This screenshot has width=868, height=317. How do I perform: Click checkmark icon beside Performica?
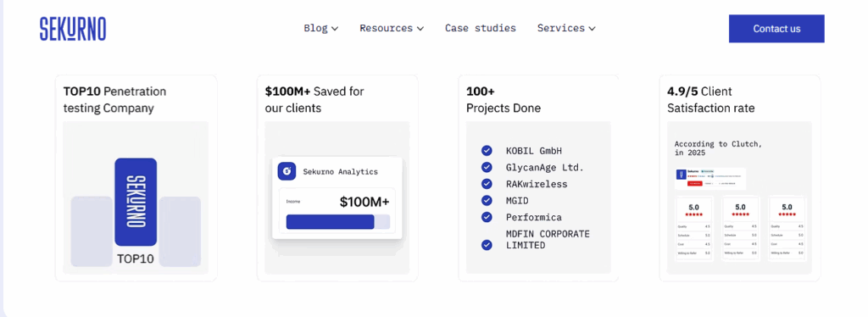[x=487, y=217]
